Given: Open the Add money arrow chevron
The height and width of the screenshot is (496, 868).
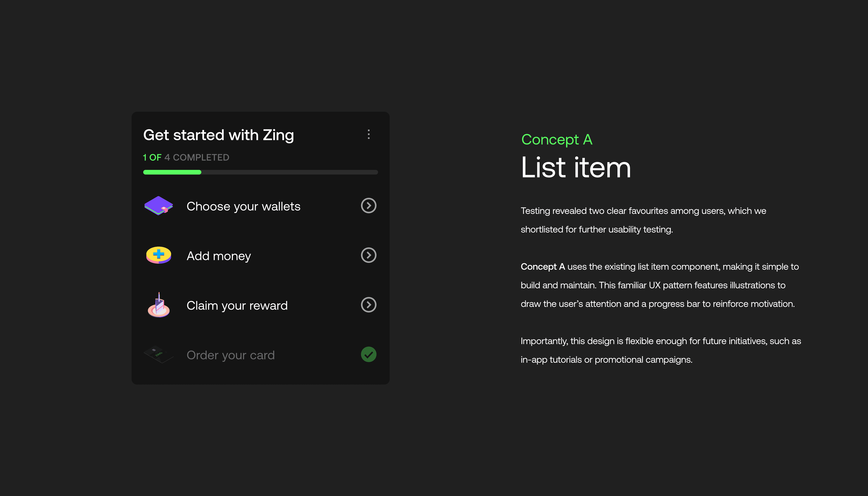Looking at the screenshot, I should pos(368,255).
